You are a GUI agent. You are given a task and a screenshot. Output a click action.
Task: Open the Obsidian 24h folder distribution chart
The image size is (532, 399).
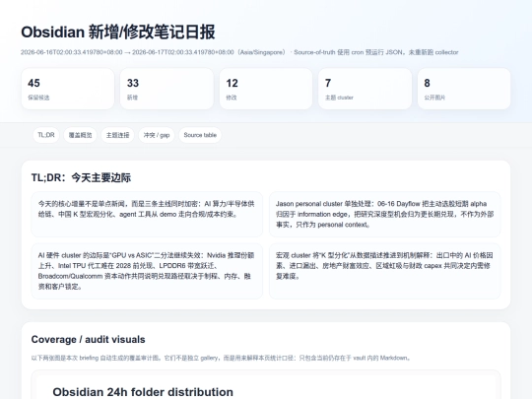click(266, 385)
